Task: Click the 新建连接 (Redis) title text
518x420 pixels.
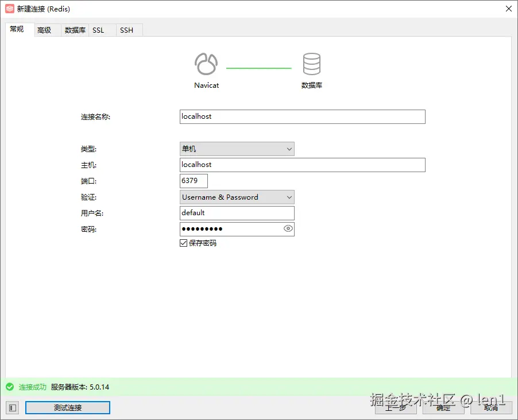Action: pos(44,9)
